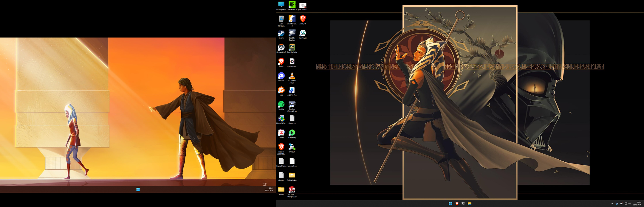Open Bu bilgisayar desktop icon
Image resolution: width=644 pixels, height=207 pixels.
[x=281, y=6]
